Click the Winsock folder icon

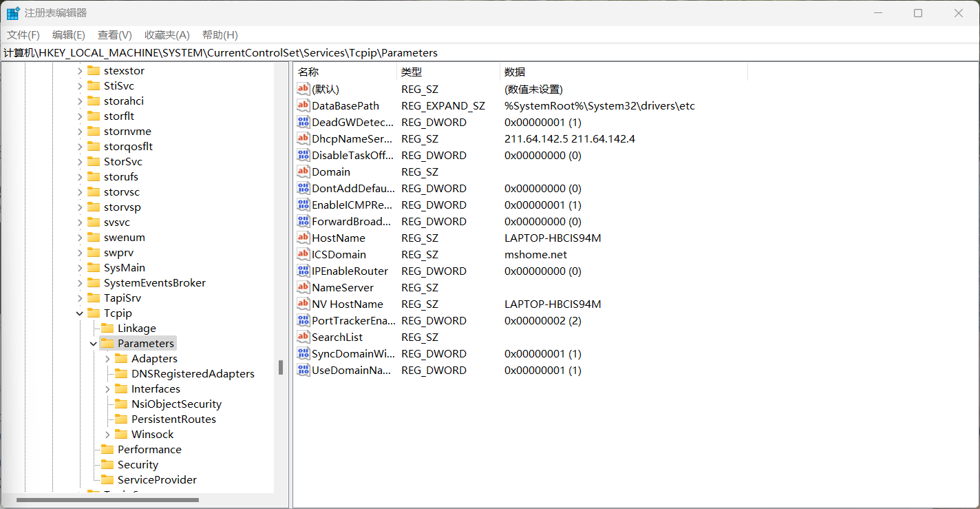click(121, 434)
